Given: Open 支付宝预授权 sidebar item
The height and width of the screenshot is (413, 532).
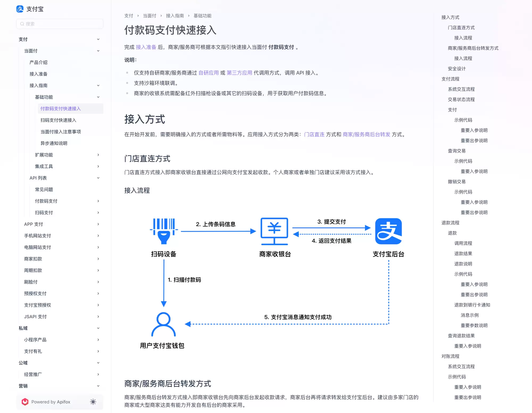Looking at the screenshot, I should click(38, 305).
